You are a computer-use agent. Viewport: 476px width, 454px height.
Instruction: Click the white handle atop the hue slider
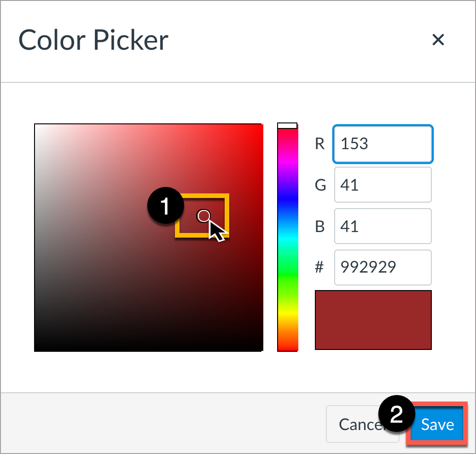pos(287,126)
